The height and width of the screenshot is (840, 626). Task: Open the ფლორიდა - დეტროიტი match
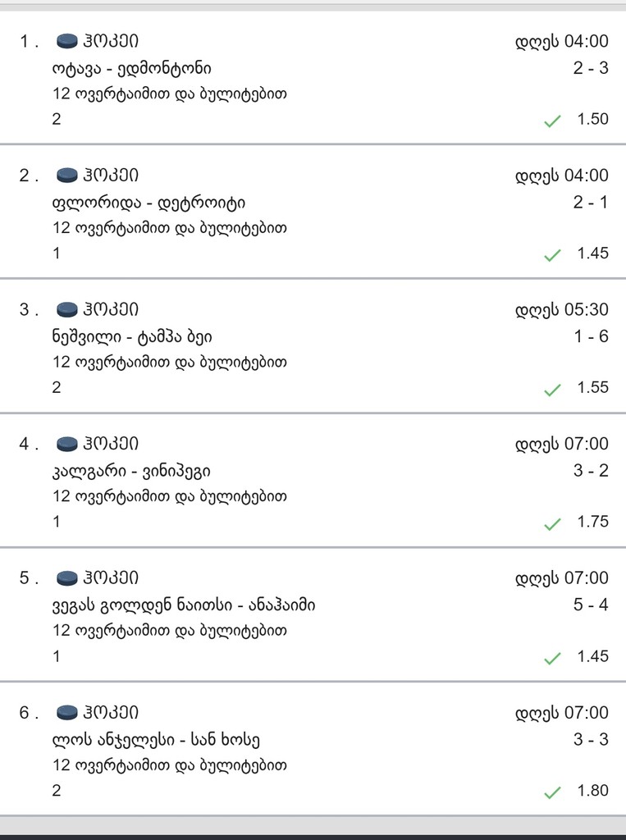coord(149,203)
